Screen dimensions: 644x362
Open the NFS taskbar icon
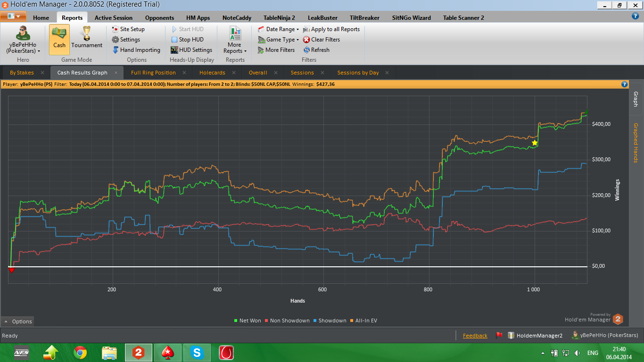point(21,353)
